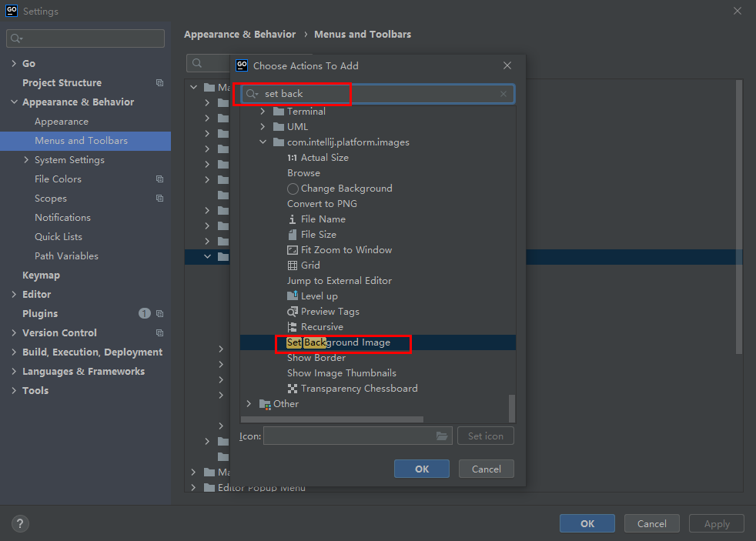Expand Build, Execution, Deployment
756x541 pixels.
pyautogui.click(x=14, y=352)
